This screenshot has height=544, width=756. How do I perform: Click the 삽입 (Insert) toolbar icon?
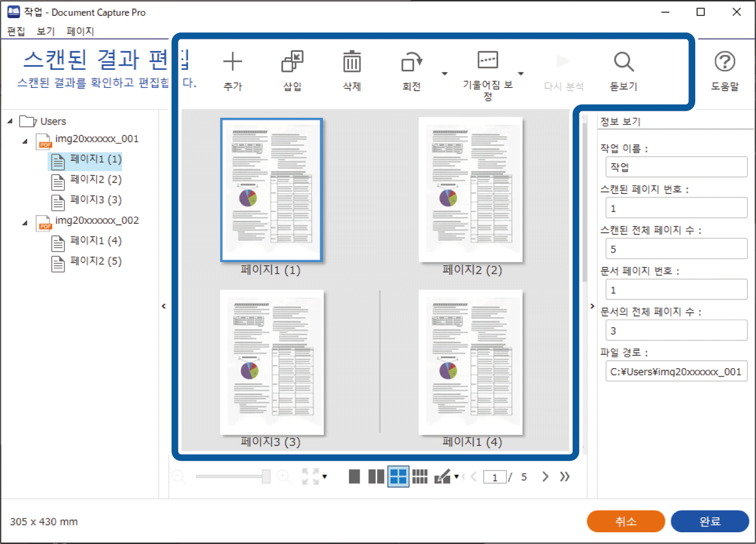pyautogui.click(x=292, y=62)
